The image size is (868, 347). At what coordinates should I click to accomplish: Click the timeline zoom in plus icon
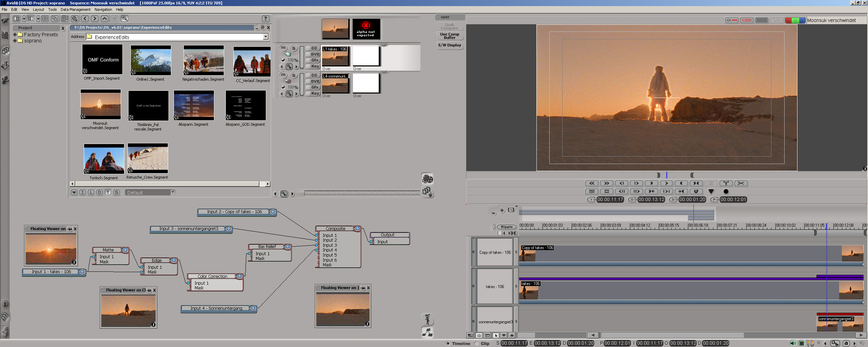coord(502,210)
